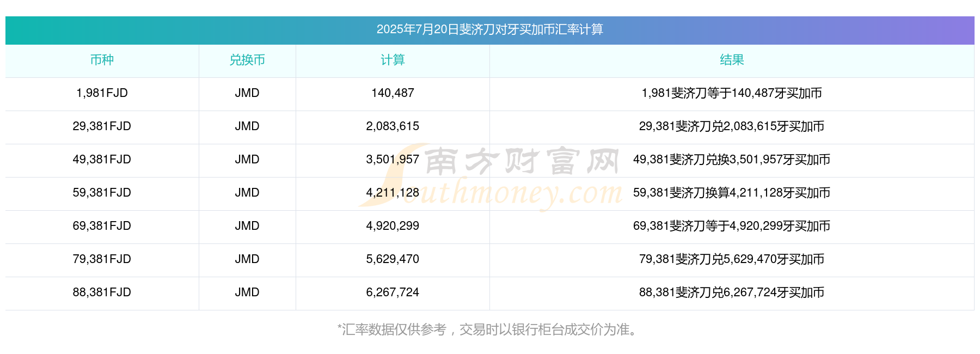The width and height of the screenshot is (980, 354).
Task: Select the 币种 column header
Action: (x=102, y=60)
